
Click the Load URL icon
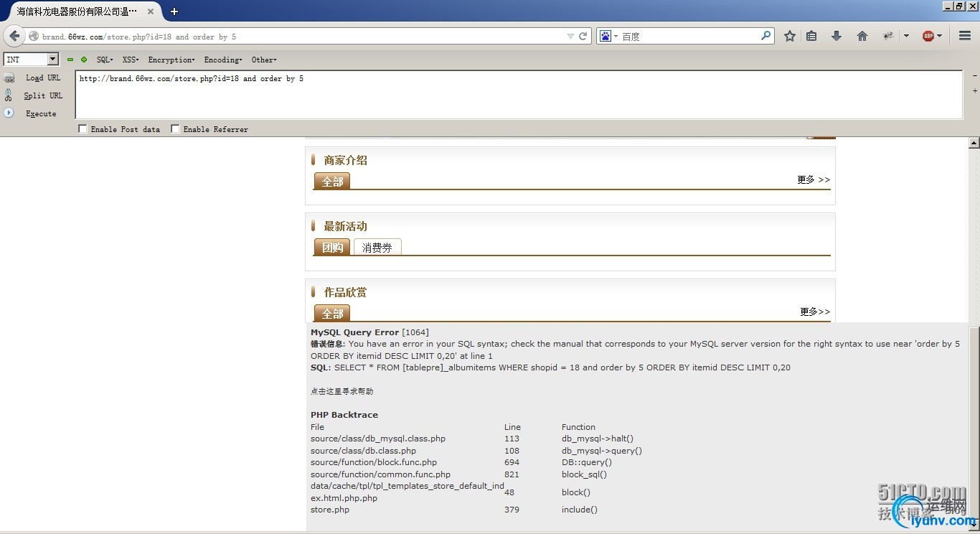[9, 78]
